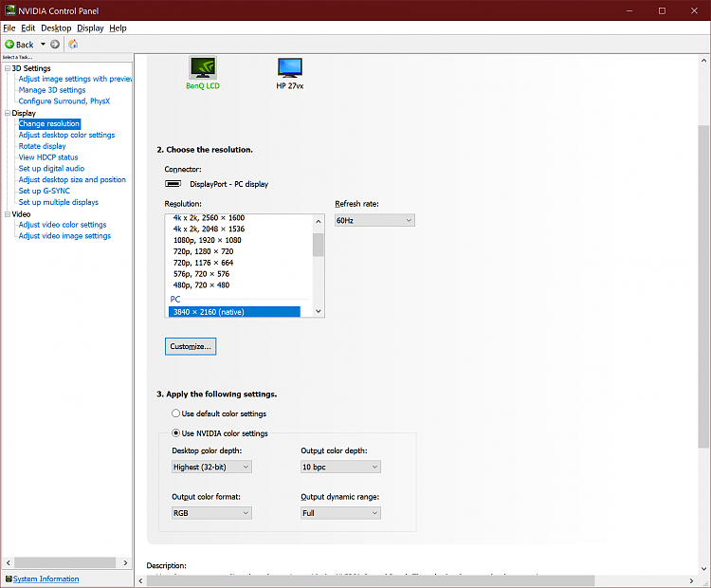The height and width of the screenshot is (588, 711).
Task: Open Rotate display
Action: click(x=42, y=146)
